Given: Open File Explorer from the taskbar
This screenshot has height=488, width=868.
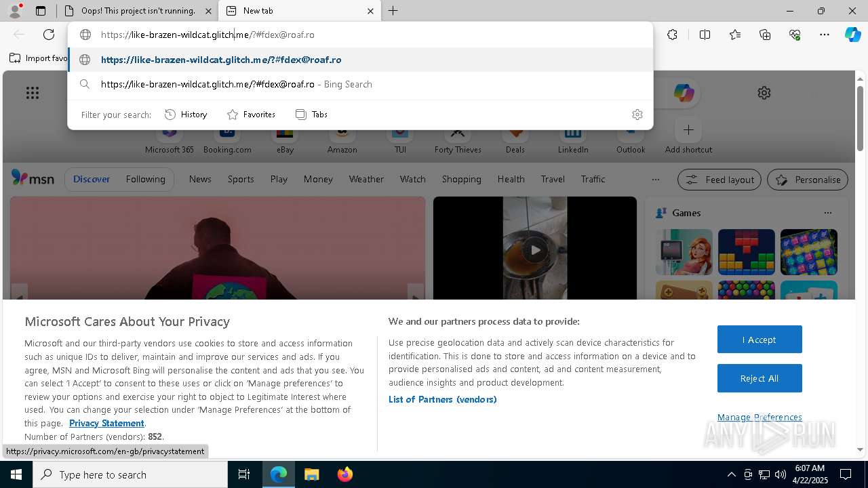Looking at the screenshot, I should click(x=311, y=474).
